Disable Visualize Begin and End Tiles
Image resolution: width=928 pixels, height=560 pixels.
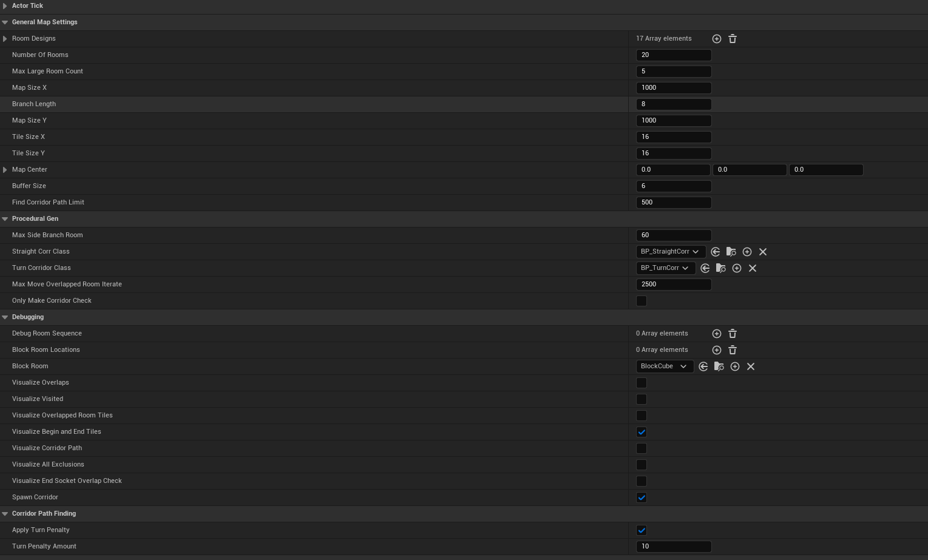pos(642,432)
